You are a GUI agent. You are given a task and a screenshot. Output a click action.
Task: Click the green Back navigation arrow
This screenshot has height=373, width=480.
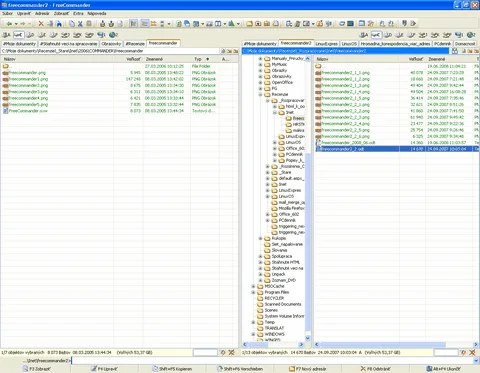(x=9, y=24)
